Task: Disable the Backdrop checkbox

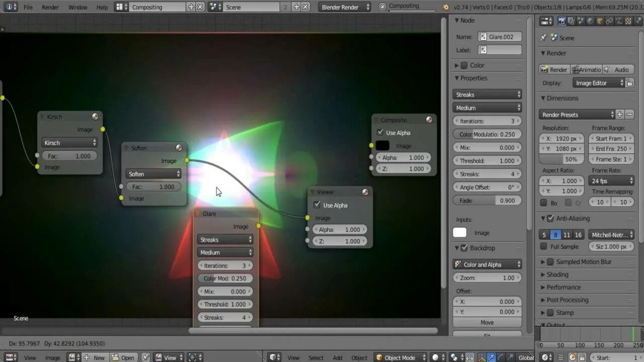Action: coord(464,248)
